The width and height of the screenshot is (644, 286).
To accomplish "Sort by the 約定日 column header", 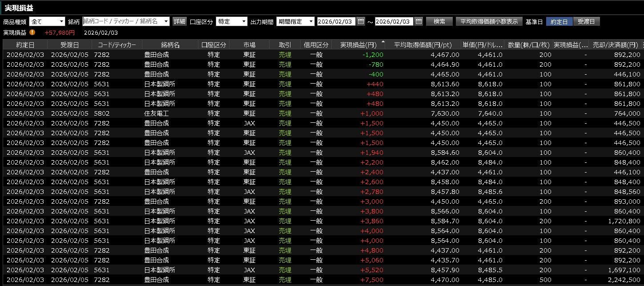I will click(x=25, y=44).
